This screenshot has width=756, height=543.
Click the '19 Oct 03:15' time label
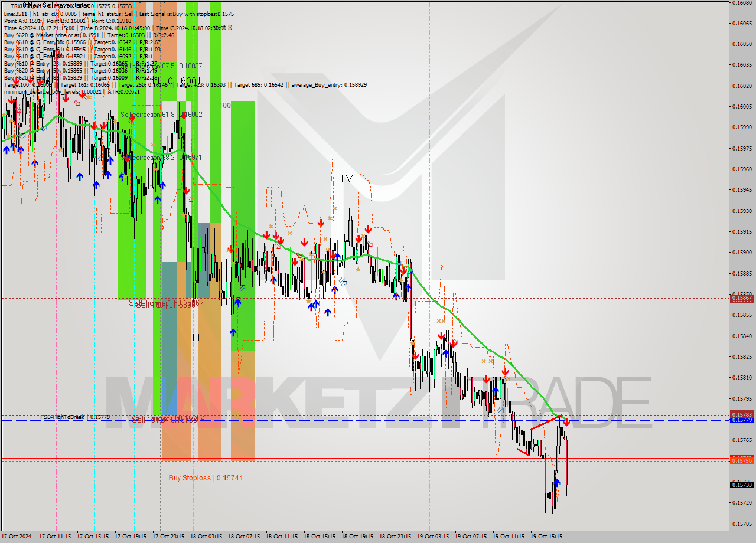click(x=433, y=537)
